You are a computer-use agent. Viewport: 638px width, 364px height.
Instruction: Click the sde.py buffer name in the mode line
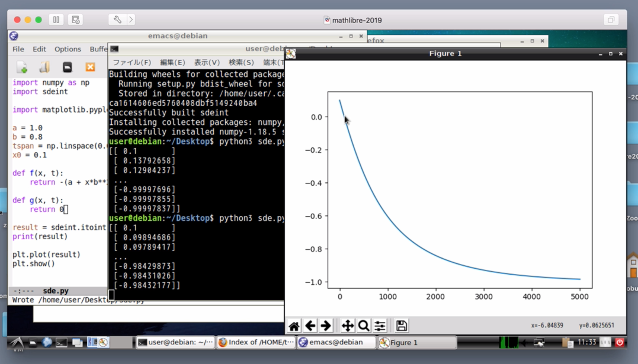click(56, 291)
